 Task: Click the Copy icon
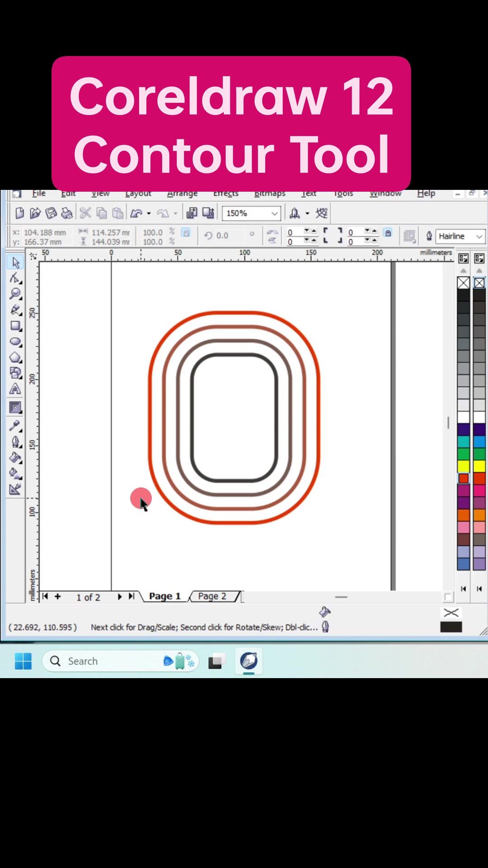[102, 213]
